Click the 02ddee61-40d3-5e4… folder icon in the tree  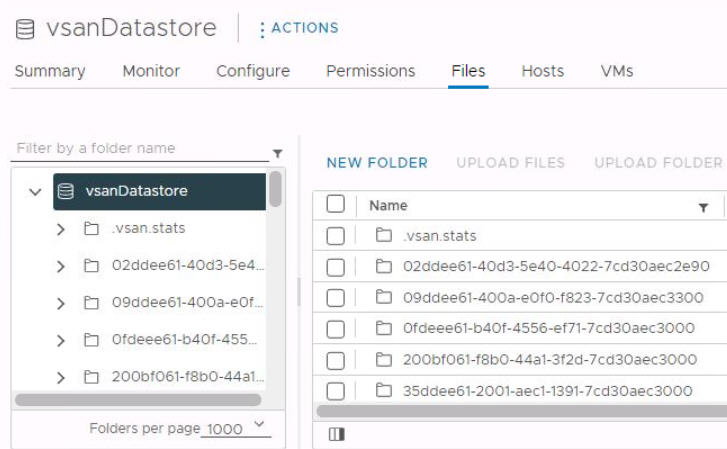coord(91,265)
